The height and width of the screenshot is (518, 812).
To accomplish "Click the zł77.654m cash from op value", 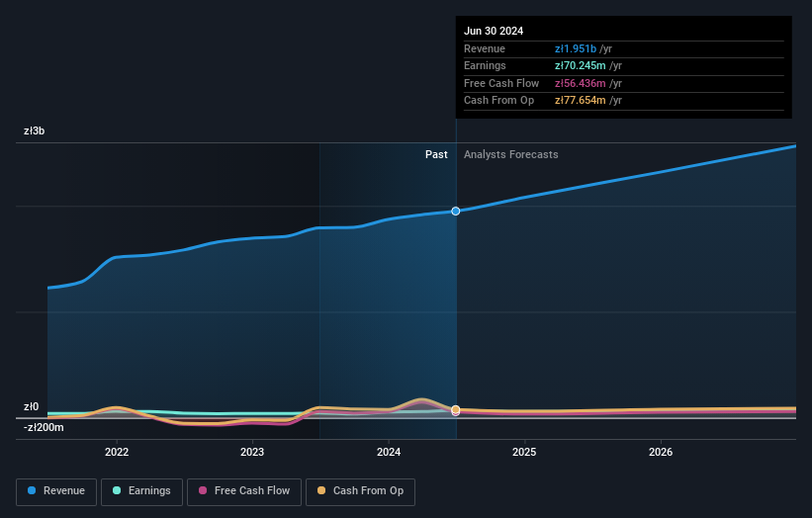I will pos(580,101).
